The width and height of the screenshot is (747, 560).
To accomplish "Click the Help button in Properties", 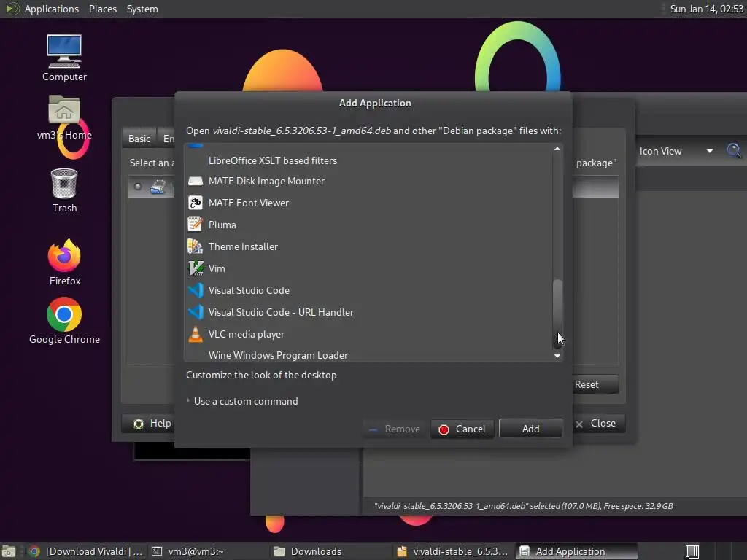I will (x=149, y=423).
